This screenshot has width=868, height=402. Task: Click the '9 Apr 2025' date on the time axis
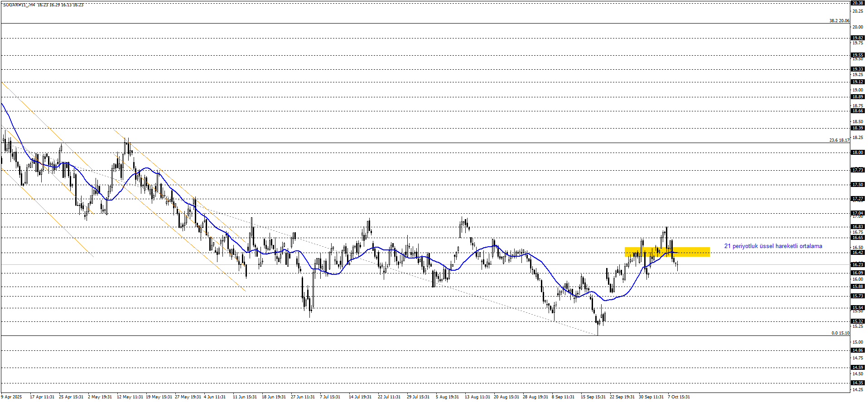pyautogui.click(x=11, y=397)
